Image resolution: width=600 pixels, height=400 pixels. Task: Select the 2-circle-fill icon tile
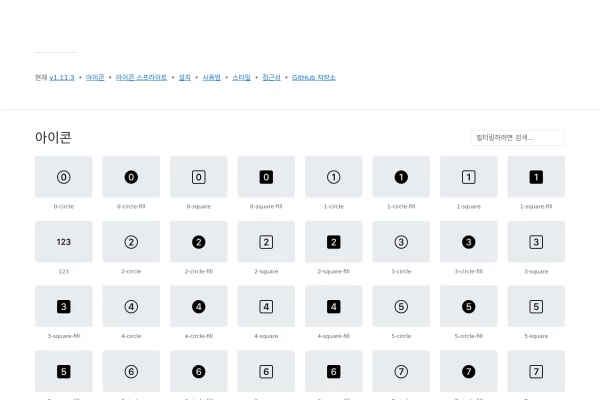click(x=199, y=242)
